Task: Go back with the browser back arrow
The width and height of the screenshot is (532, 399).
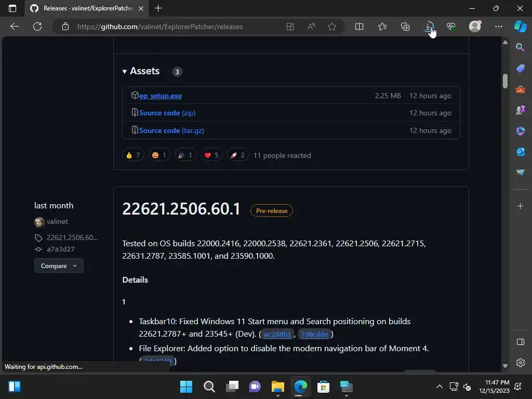Action: pos(15,26)
